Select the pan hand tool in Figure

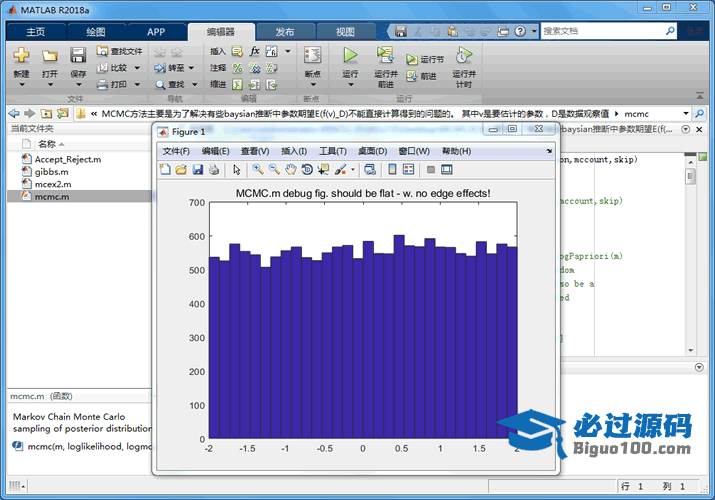click(x=290, y=170)
